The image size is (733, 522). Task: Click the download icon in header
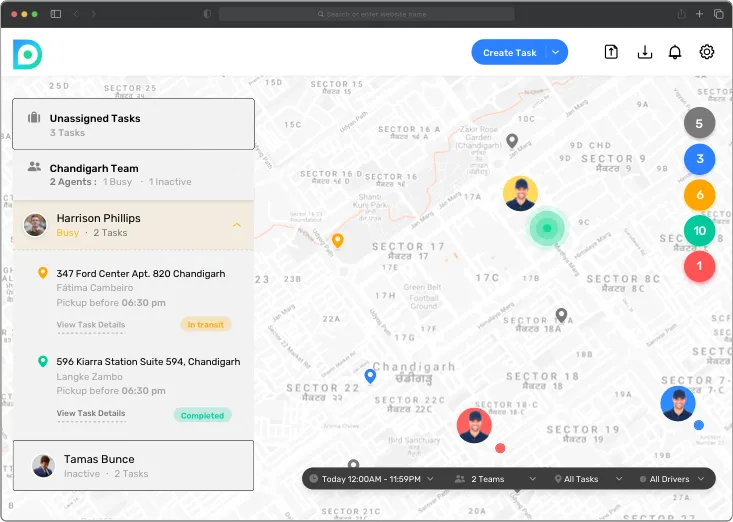[644, 53]
